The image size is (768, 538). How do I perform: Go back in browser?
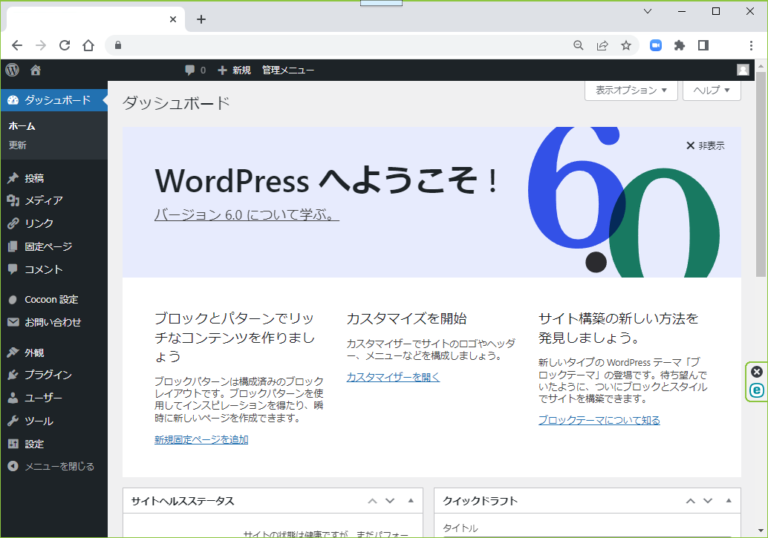point(17,46)
